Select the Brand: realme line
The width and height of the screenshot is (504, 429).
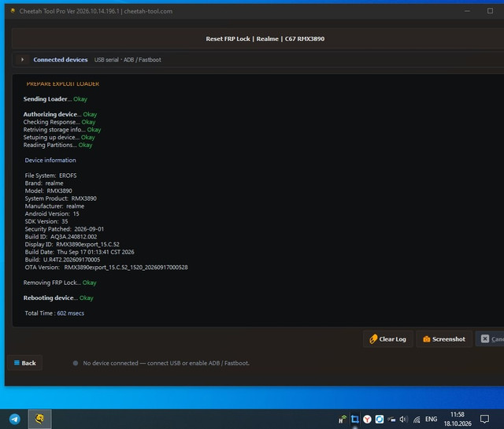tap(44, 183)
